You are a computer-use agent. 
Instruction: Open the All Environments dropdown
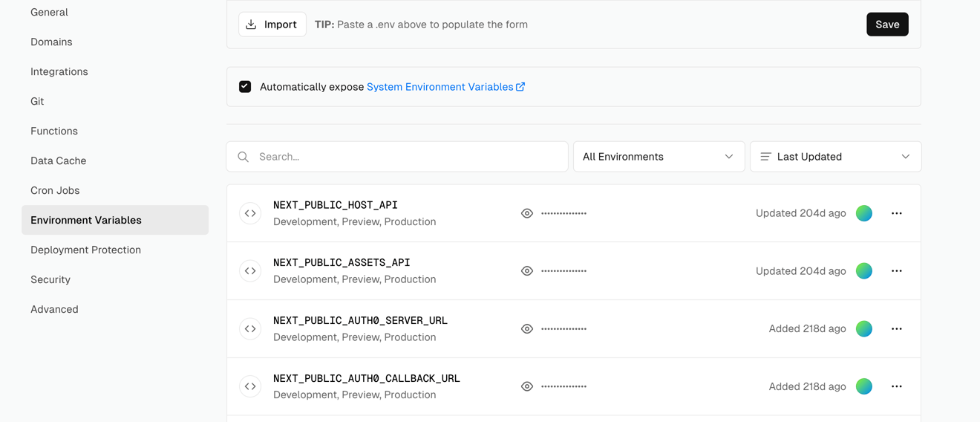[x=659, y=157]
